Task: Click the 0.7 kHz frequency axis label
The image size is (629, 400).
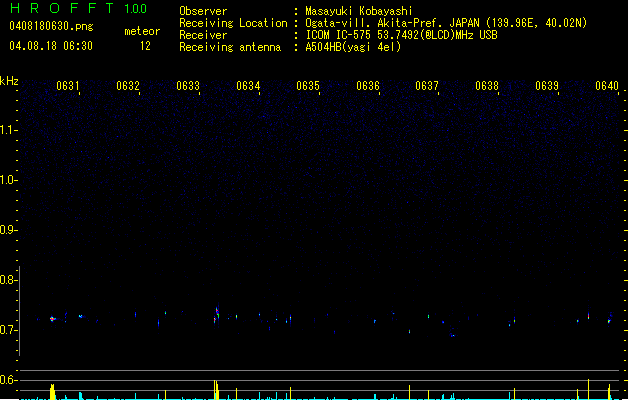Action: (8, 330)
